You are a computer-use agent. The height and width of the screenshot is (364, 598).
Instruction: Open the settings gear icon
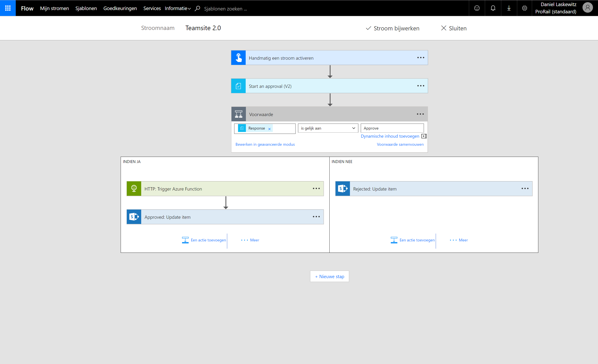pyautogui.click(x=524, y=8)
